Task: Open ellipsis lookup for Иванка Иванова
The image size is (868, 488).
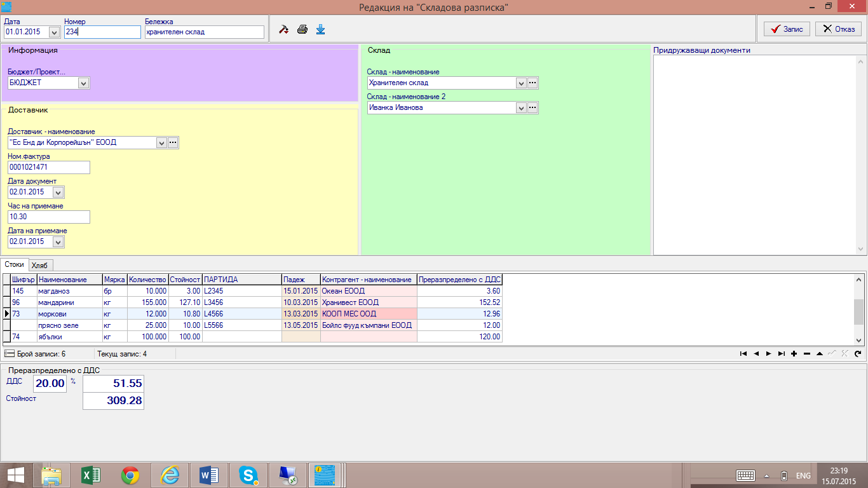Action: click(532, 108)
